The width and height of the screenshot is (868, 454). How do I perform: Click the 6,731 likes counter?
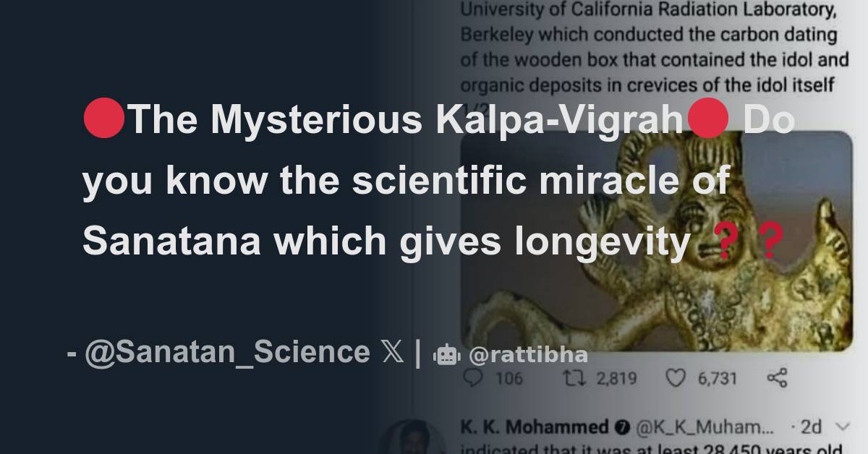pyautogui.click(x=716, y=377)
